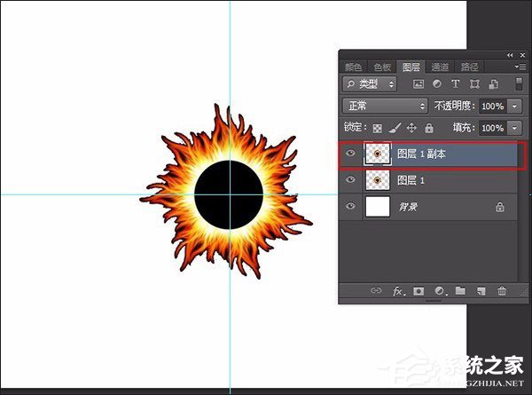Viewport: 532px width, 395px height.
Task: Toggle visibility of 图层 1 layer
Action: click(351, 180)
